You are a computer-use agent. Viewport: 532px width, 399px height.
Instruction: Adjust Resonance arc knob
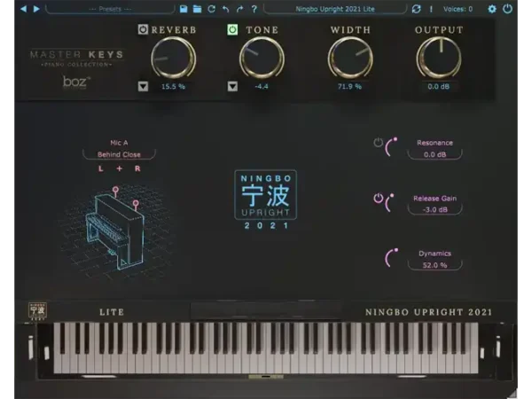pyautogui.click(x=391, y=147)
